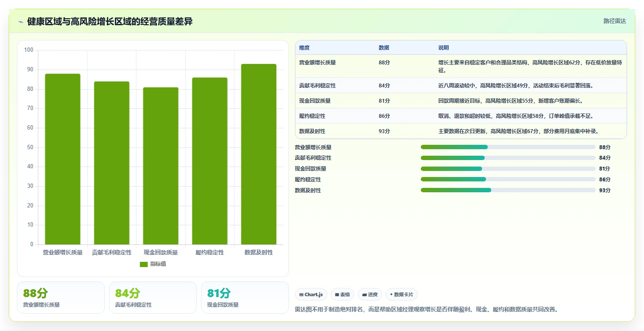Click the 履约稳定性 x-axis label

[x=210, y=252]
